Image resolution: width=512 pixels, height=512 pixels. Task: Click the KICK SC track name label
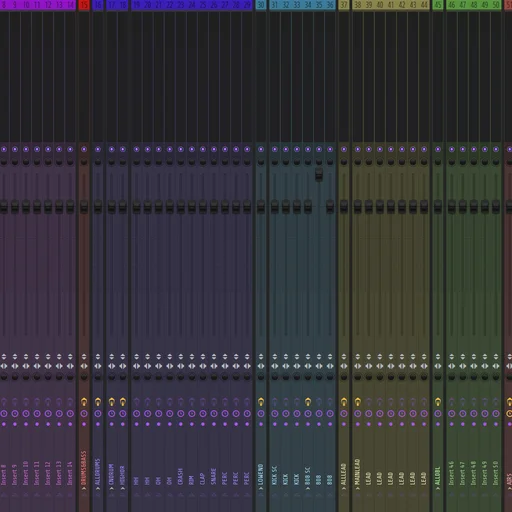pyautogui.click(x=275, y=475)
